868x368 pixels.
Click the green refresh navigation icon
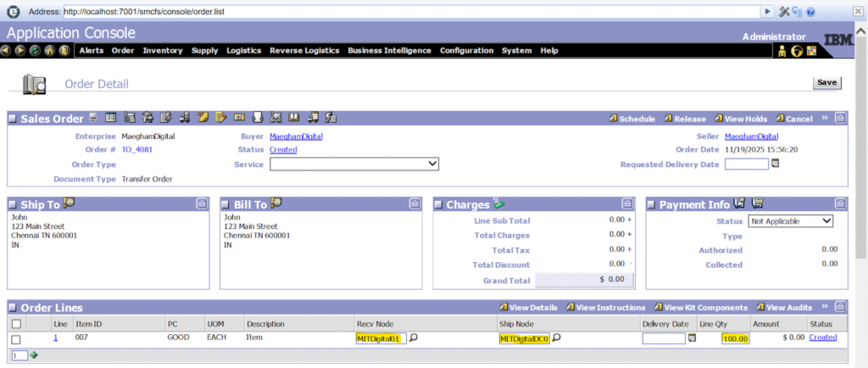click(35, 51)
